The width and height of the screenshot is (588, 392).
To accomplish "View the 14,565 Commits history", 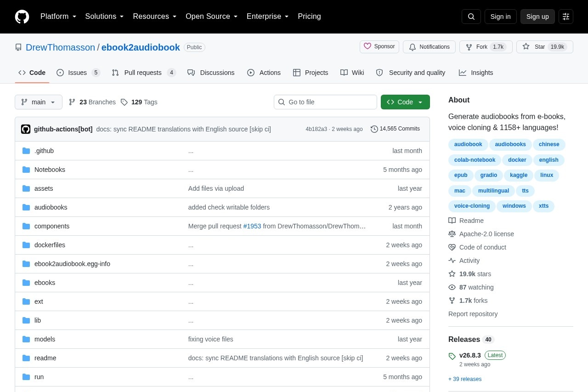I will pos(395,129).
